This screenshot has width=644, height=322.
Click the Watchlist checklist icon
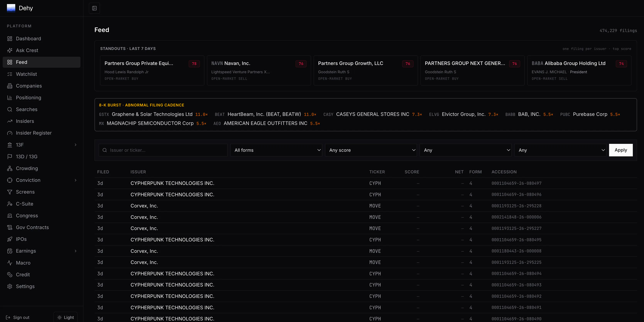click(x=10, y=74)
